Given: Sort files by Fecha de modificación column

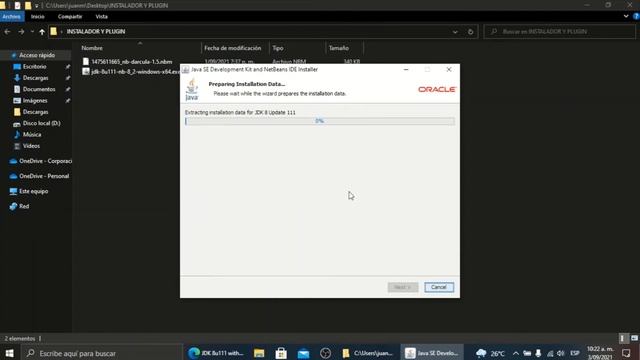Looking at the screenshot, I should tap(233, 48).
